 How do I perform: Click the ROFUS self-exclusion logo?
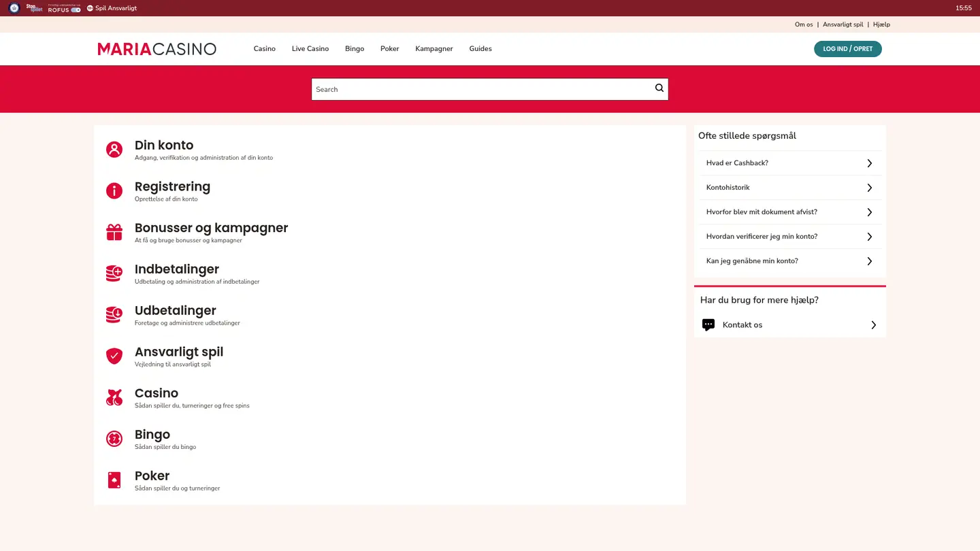click(64, 8)
